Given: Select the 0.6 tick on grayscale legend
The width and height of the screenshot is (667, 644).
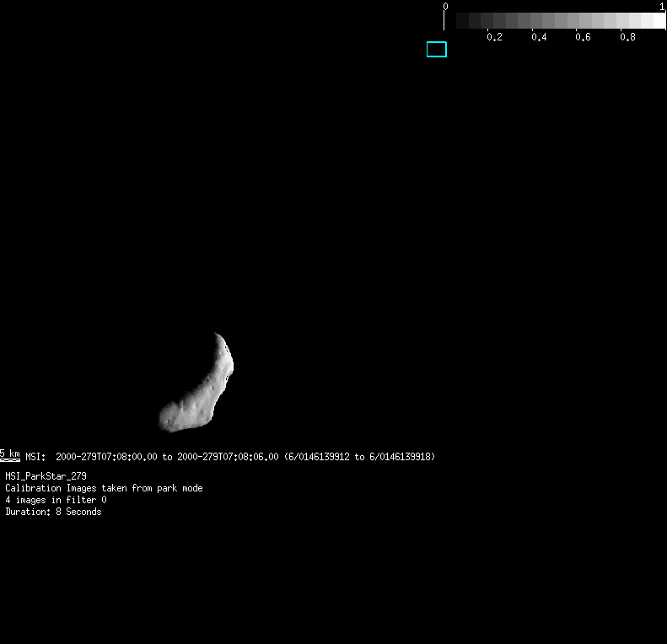Looking at the screenshot, I should (x=583, y=37).
